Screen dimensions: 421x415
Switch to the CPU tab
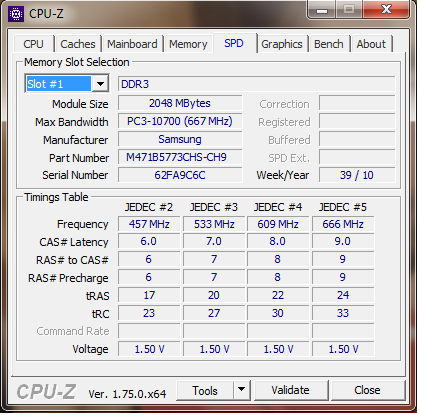point(34,44)
